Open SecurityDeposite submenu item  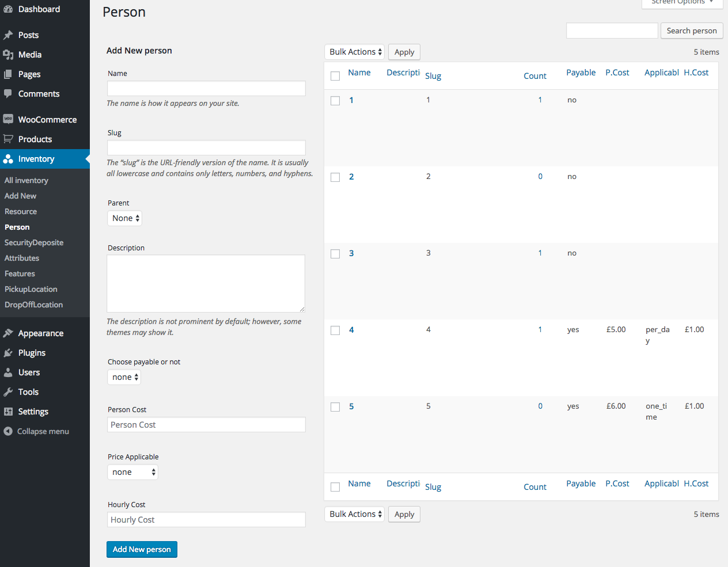click(x=34, y=242)
